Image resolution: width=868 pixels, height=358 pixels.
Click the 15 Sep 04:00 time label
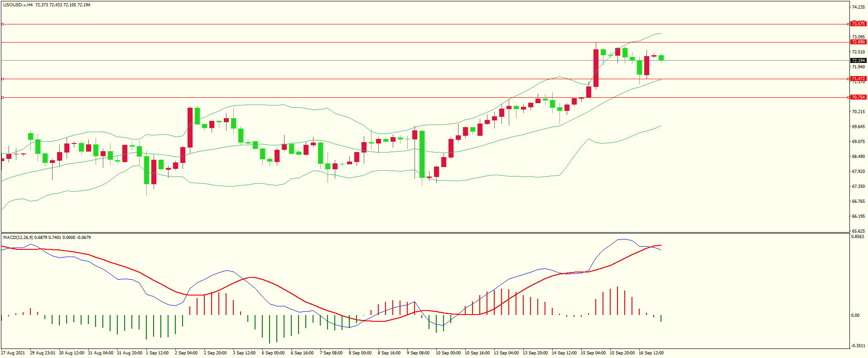(x=593, y=353)
